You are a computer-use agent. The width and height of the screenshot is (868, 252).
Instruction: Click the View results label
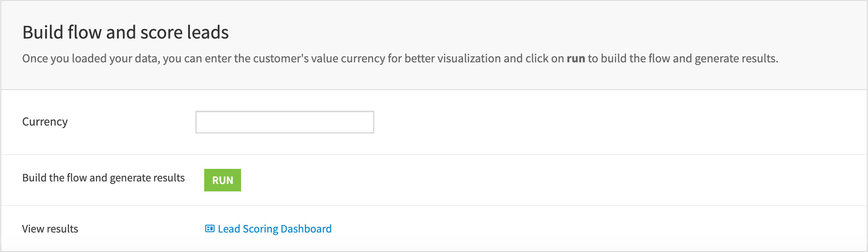click(50, 228)
